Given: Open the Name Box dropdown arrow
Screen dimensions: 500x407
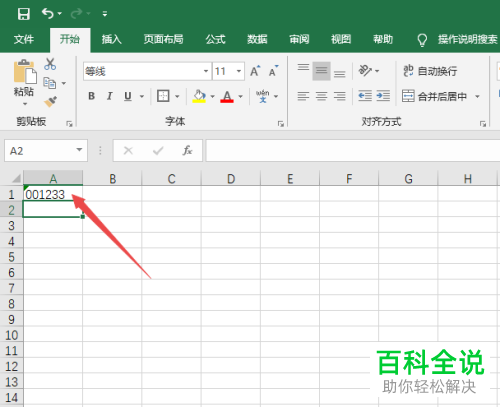Looking at the screenshot, I should [x=79, y=150].
